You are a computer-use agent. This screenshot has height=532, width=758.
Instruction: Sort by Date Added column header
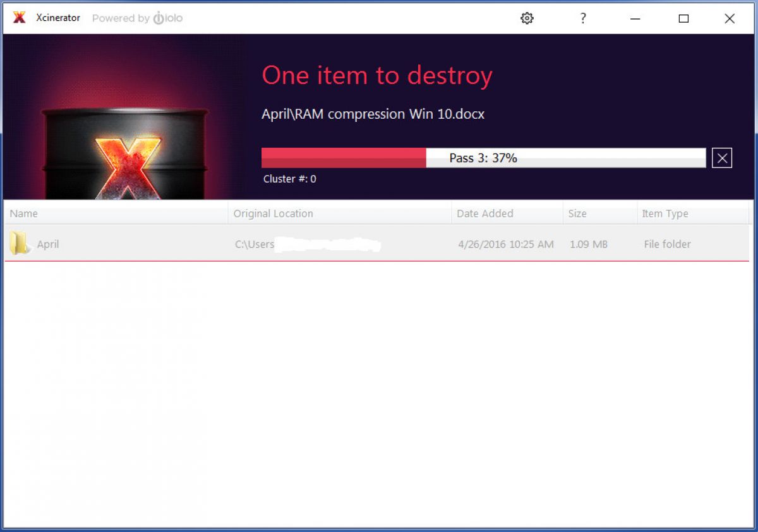point(507,214)
